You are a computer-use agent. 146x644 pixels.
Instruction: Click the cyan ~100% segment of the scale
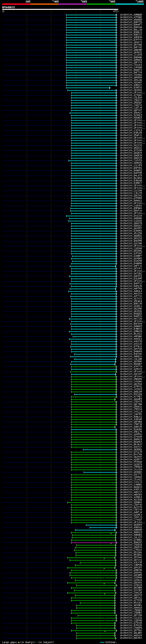[x=130, y=4]
